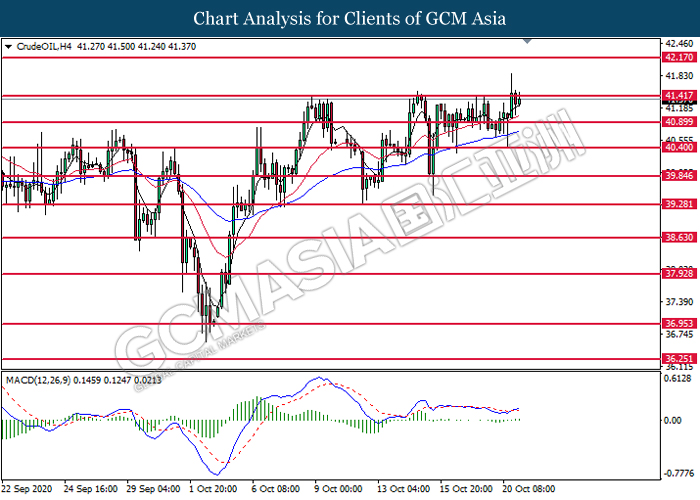Select the 37.928 price level label
Screen dimensions: 700x500
point(679,273)
